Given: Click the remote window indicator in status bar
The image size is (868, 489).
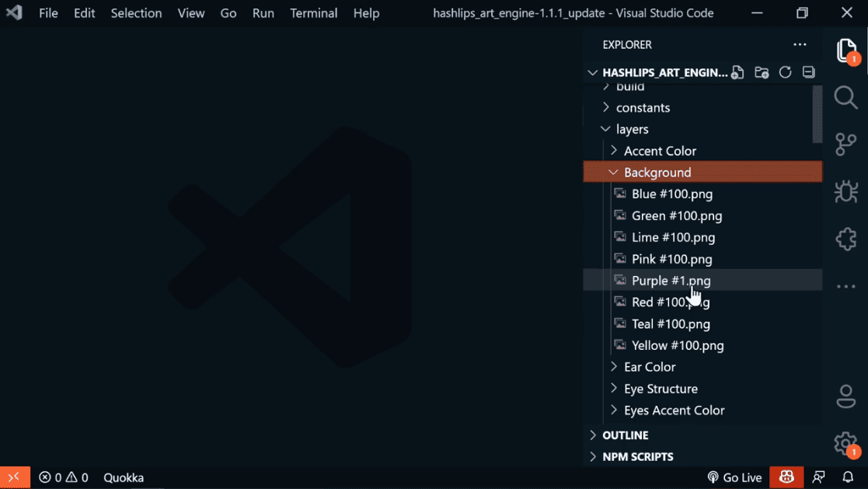Looking at the screenshot, I should (15, 477).
